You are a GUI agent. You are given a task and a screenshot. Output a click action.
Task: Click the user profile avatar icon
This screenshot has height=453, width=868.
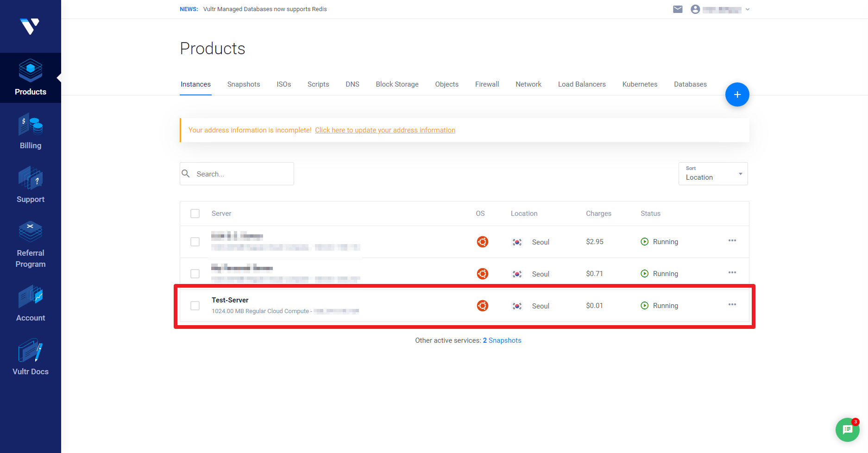(695, 9)
